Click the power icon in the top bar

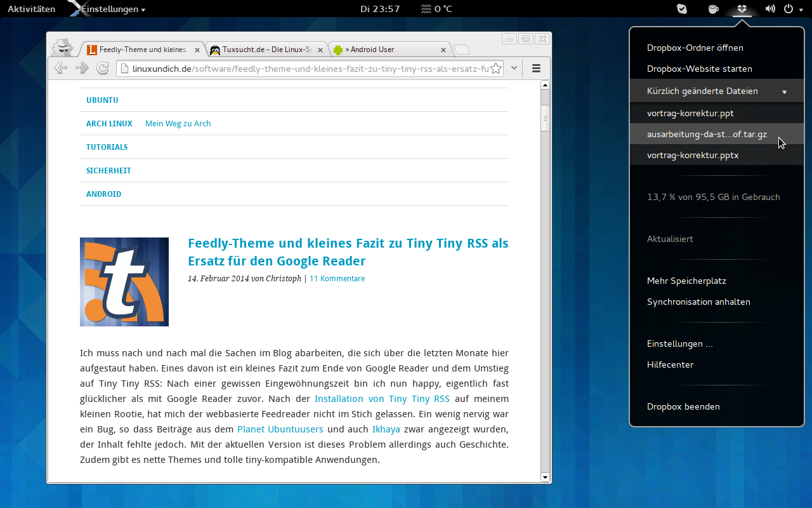[787, 9]
